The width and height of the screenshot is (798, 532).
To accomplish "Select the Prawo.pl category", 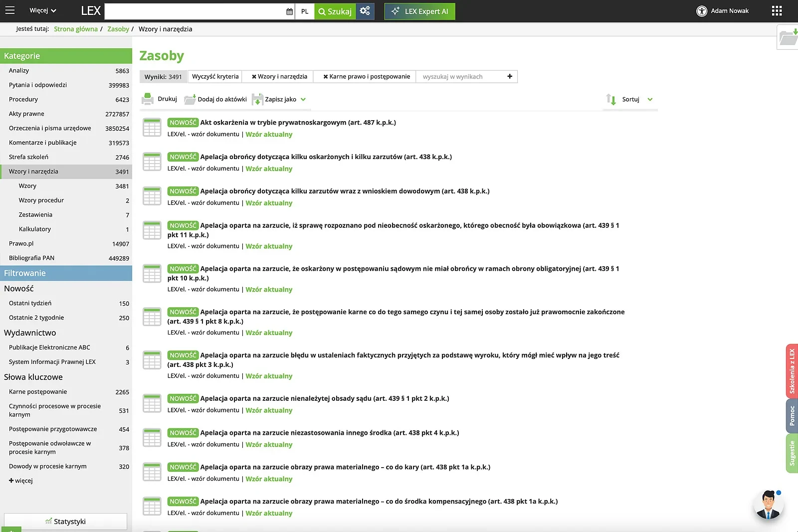I will coord(66,244).
